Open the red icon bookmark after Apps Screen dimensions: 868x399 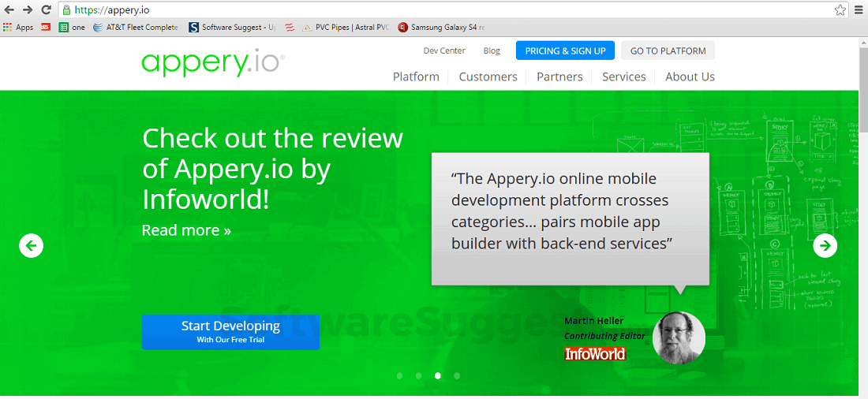tap(46, 27)
